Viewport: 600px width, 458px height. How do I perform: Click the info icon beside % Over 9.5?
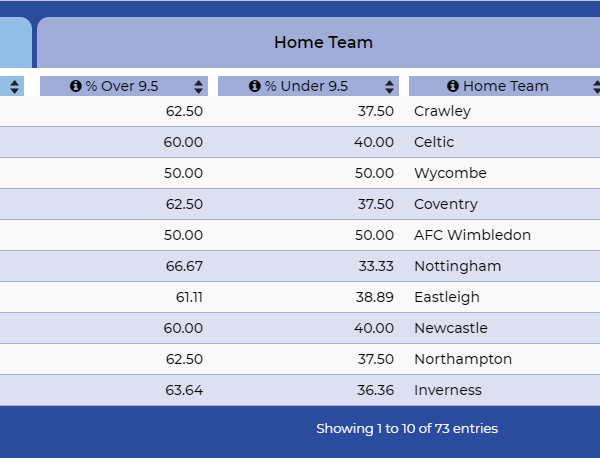click(x=76, y=86)
